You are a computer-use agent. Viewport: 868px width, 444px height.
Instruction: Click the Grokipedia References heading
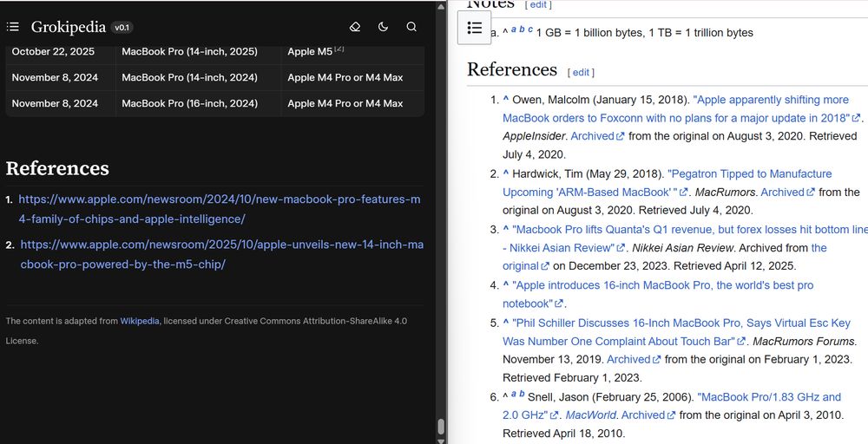(x=57, y=168)
